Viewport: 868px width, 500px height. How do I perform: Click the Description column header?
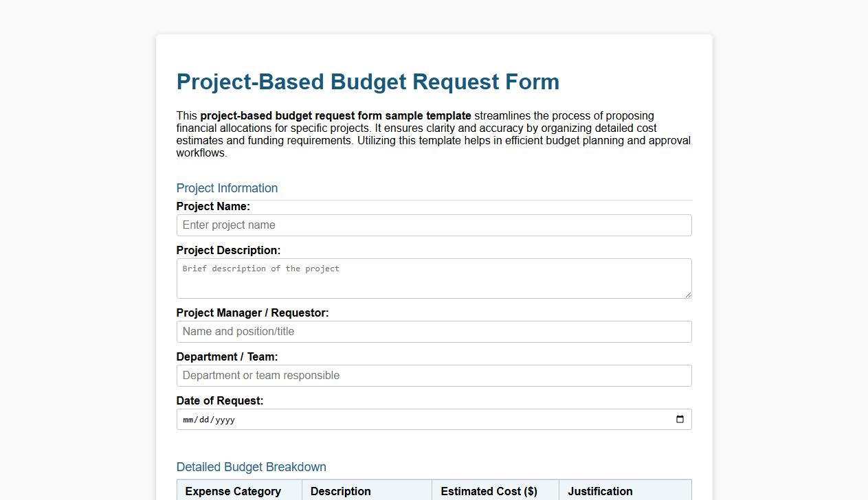(340, 491)
